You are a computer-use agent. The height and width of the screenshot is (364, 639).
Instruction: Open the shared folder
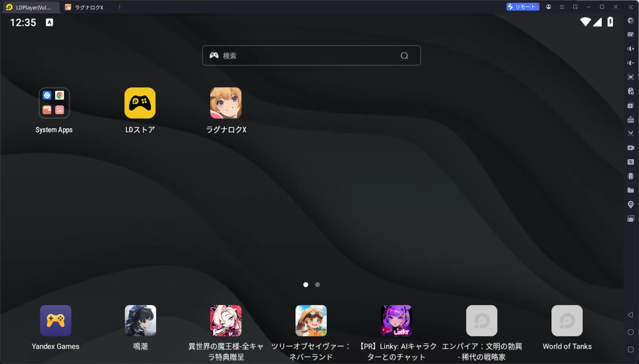click(x=631, y=190)
